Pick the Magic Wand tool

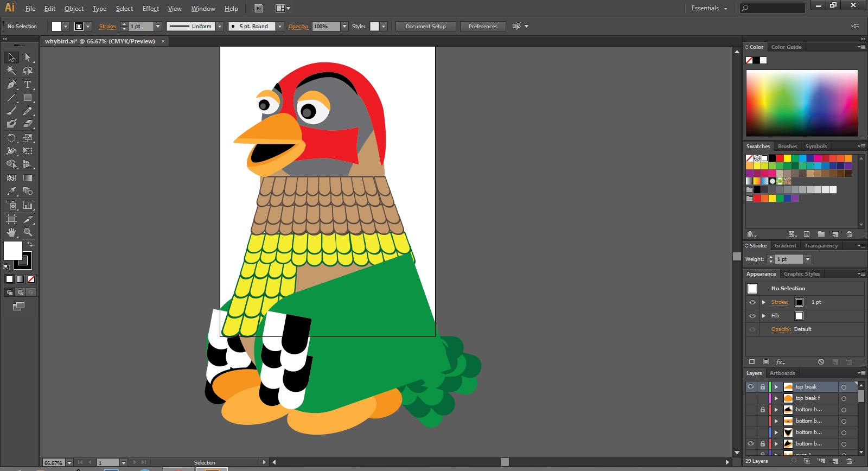(11, 71)
